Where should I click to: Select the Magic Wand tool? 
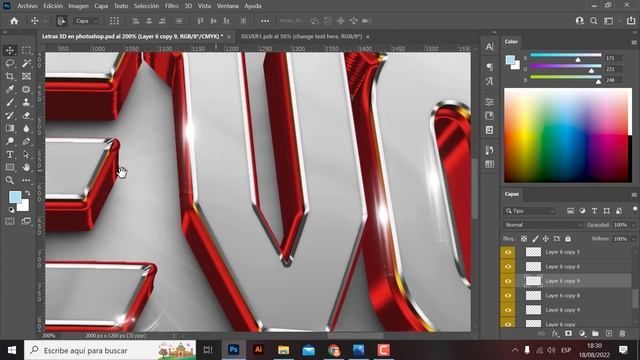(26, 63)
